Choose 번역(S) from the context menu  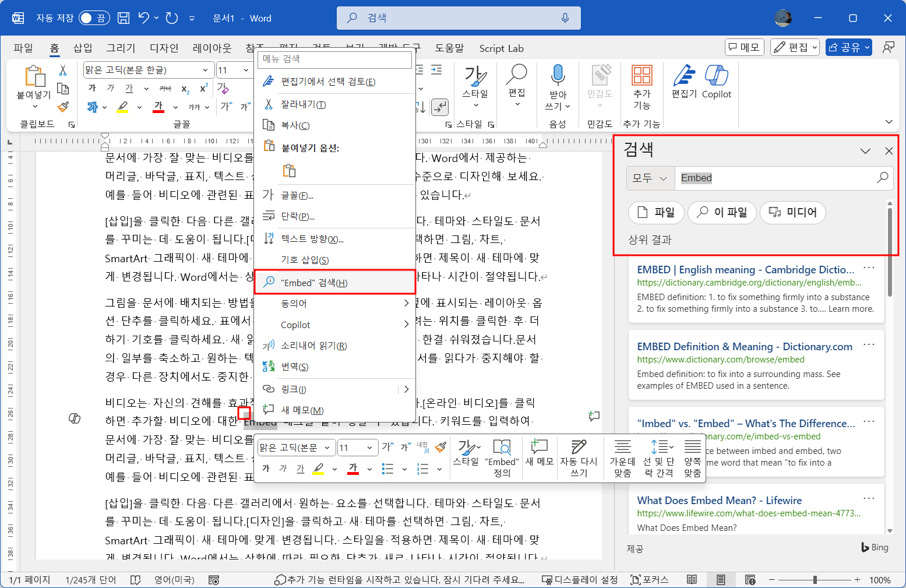335,367
